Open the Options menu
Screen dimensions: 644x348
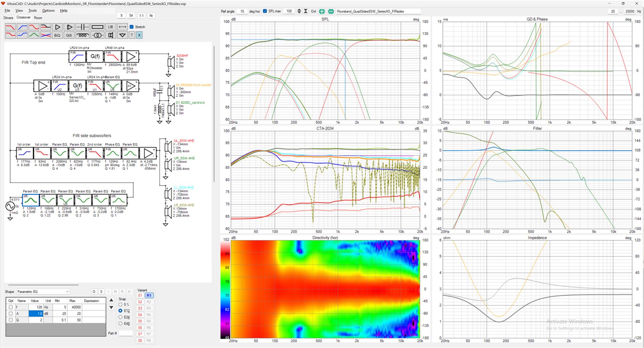point(48,11)
